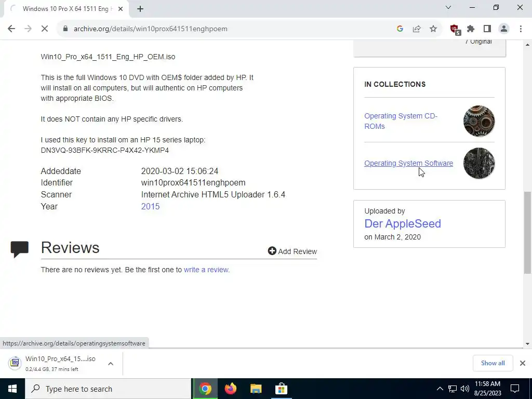Open the taskbar clock and date

point(487,389)
